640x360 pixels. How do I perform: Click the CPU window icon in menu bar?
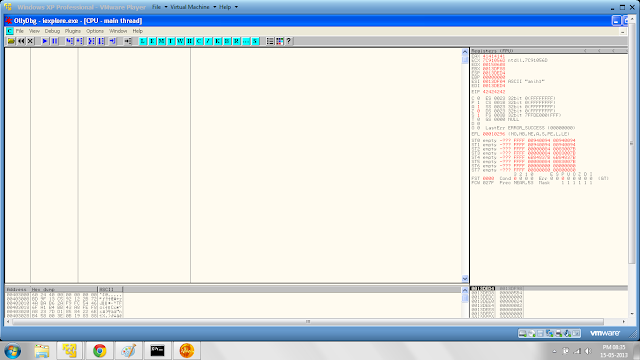[x=9, y=31]
